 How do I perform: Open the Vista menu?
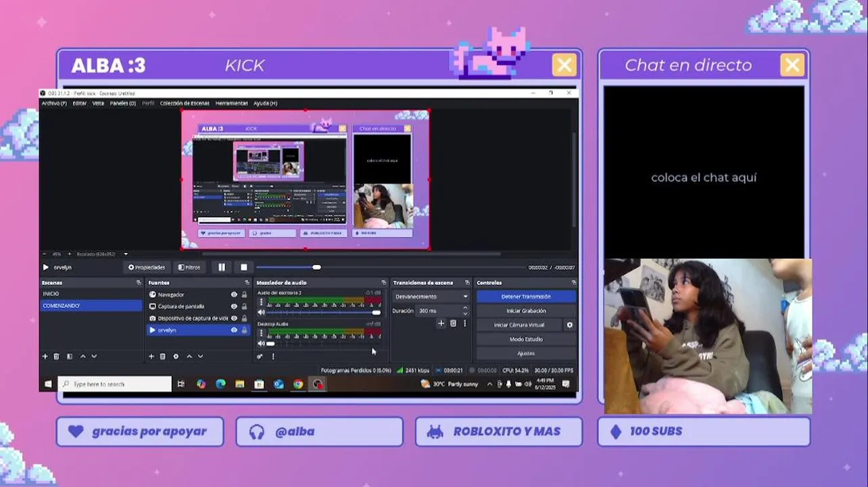tap(98, 103)
